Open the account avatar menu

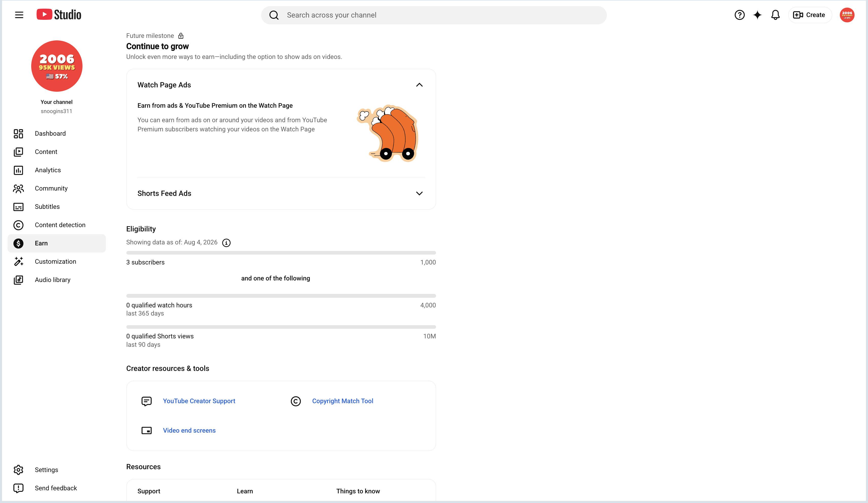click(x=847, y=15)
